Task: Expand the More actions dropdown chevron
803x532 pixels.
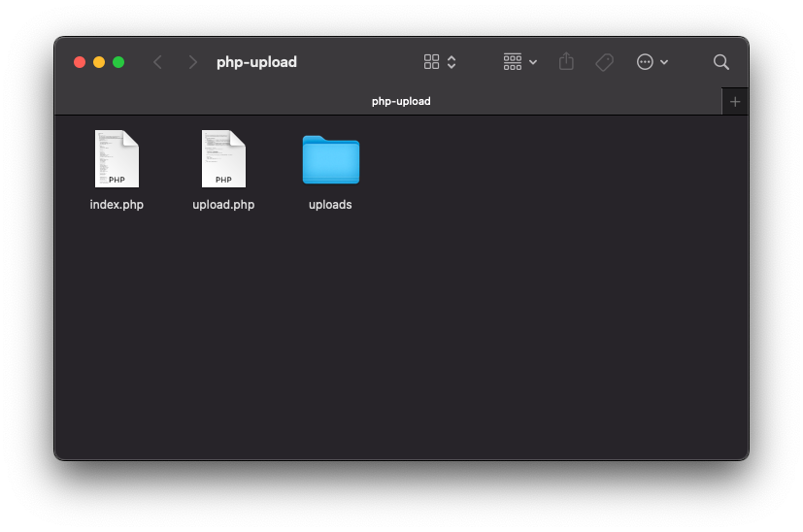Action: (664, 62)
